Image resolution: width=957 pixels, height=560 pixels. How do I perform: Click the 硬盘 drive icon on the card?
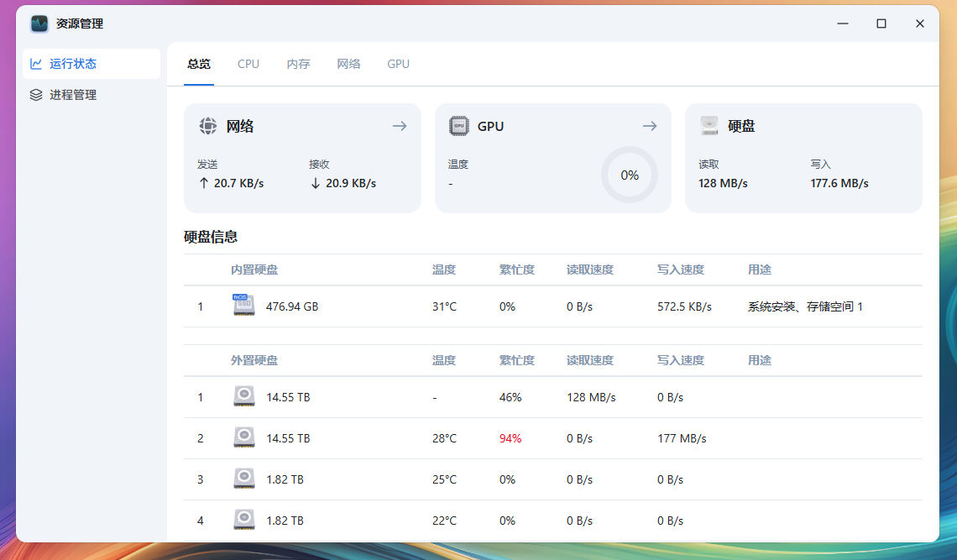(x=709, y=126)
